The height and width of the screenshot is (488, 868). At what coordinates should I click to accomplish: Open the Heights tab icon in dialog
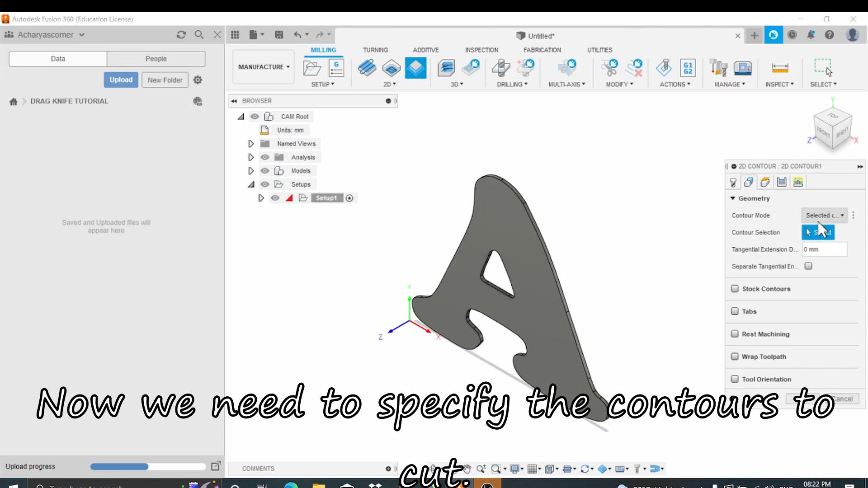pyautogui.click(x=765, y=182)
